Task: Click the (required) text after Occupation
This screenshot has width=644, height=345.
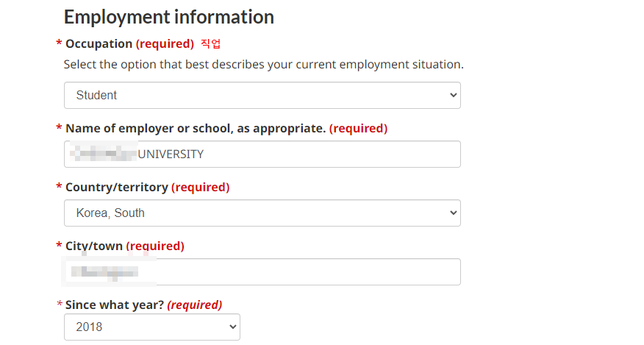Action: pos(165,44)
